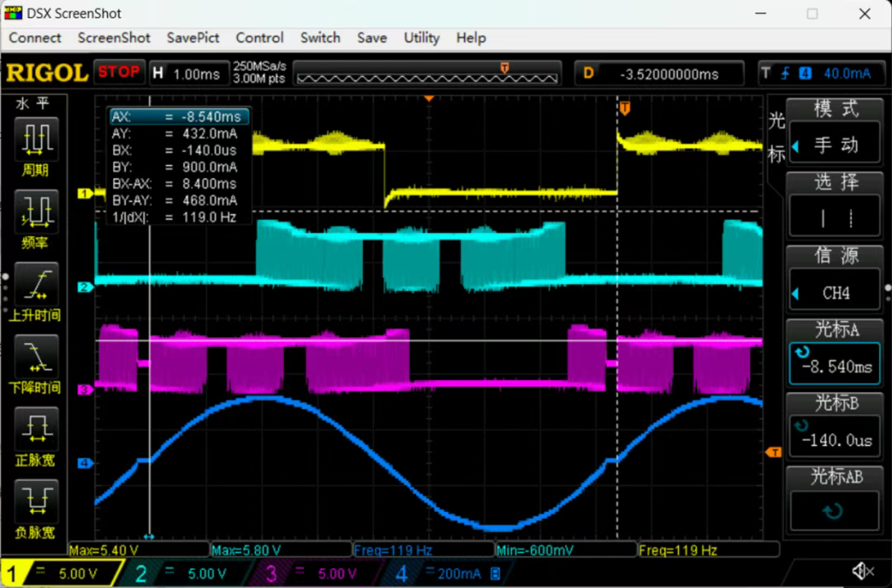Click the orange trigger level marker at right edge
The image size is (892, 588).
(x=774, y=452)
